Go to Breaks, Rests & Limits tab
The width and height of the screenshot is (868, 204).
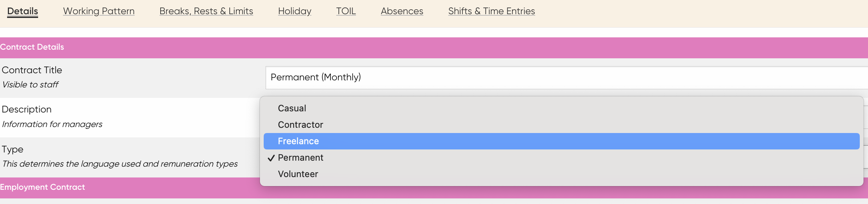[x=206, y=11]
